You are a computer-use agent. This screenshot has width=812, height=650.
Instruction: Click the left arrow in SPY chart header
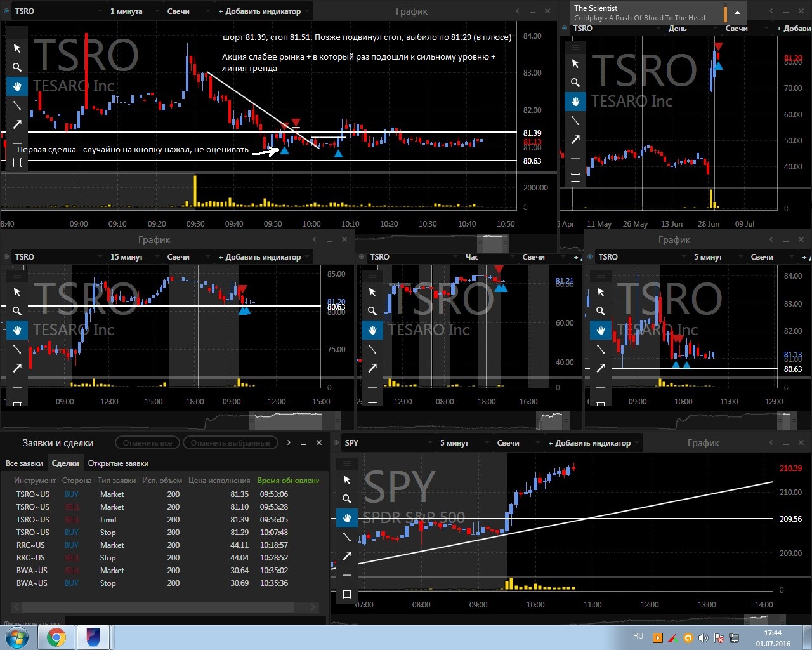pos(771,442)
